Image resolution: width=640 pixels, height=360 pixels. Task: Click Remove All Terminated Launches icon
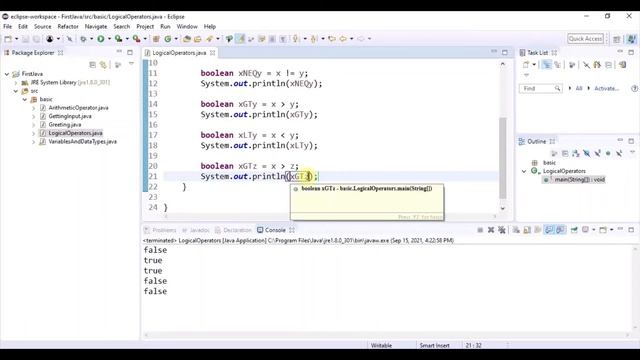tap(502, 230)
